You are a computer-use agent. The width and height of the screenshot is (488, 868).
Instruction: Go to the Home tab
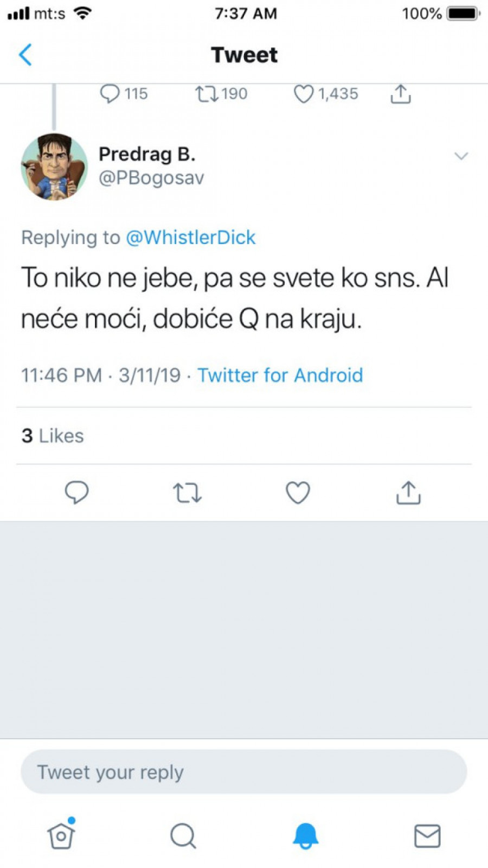(61, 835)
